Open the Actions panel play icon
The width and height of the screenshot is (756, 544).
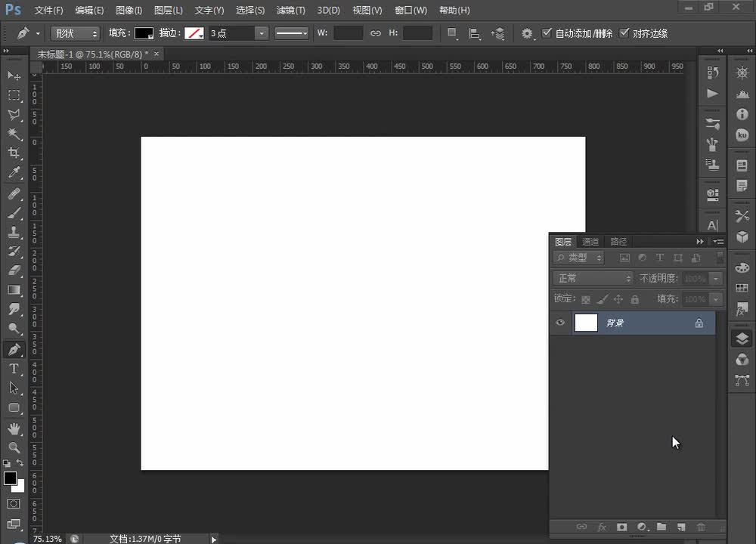pyautogui.click(x=712, y=94)
